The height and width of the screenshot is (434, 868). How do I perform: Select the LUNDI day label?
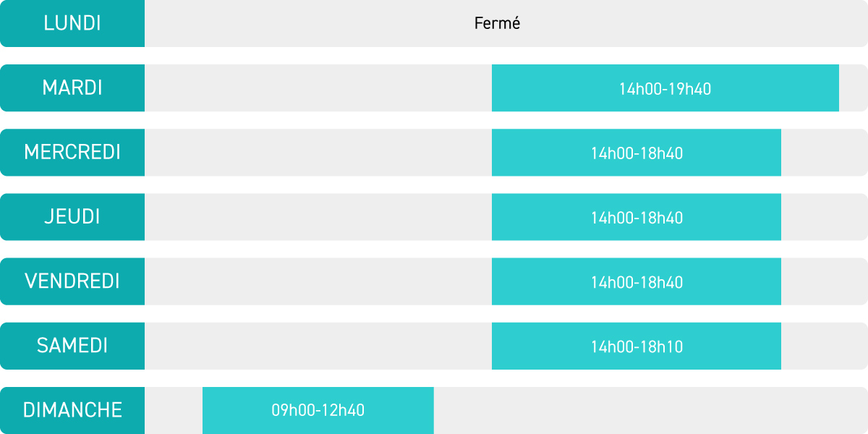[x=72, y=23]
